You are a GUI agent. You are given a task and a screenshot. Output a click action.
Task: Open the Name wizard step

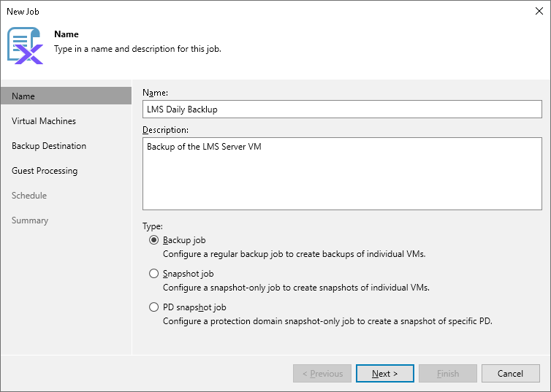click(23, 96)
